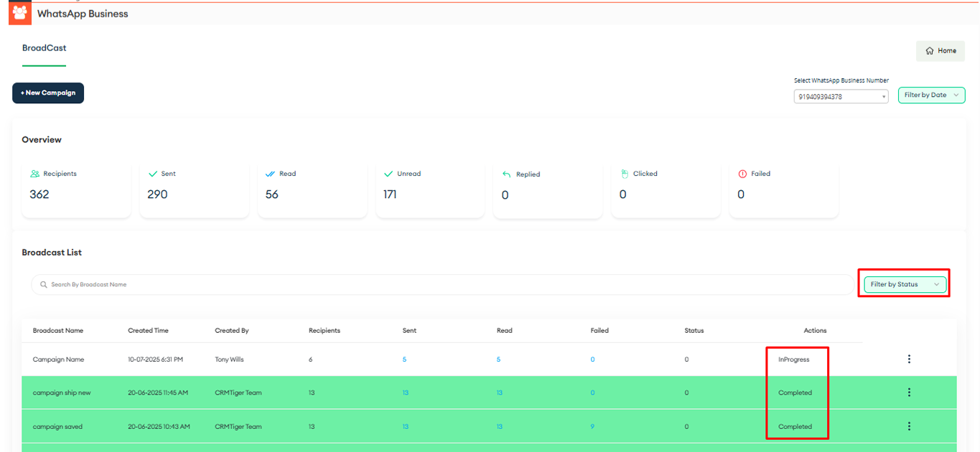
Task: Click the 'Overview' heading
Action: pos(42,140)
